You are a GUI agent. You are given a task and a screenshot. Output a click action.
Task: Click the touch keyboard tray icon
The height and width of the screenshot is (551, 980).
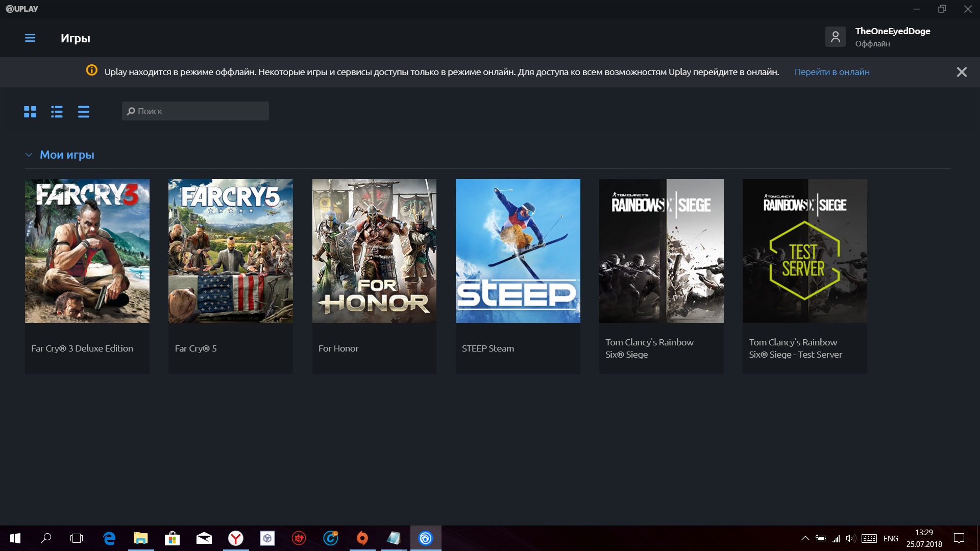coord(869,538)
